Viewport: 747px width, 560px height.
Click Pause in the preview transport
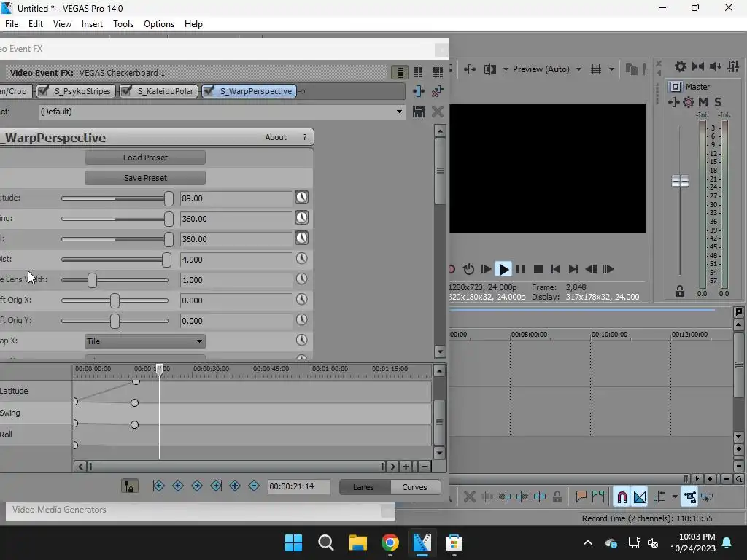[521, 269]
